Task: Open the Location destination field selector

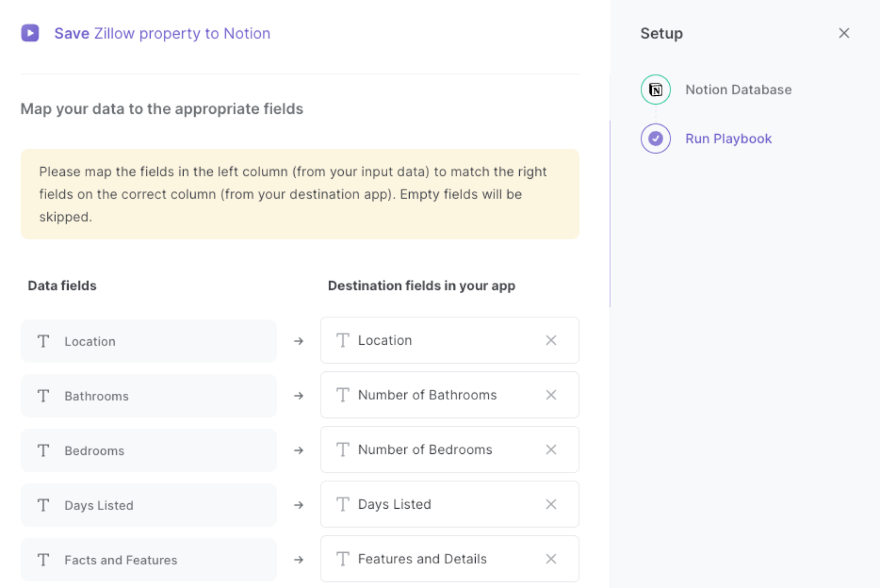Action: pos(440,340)
